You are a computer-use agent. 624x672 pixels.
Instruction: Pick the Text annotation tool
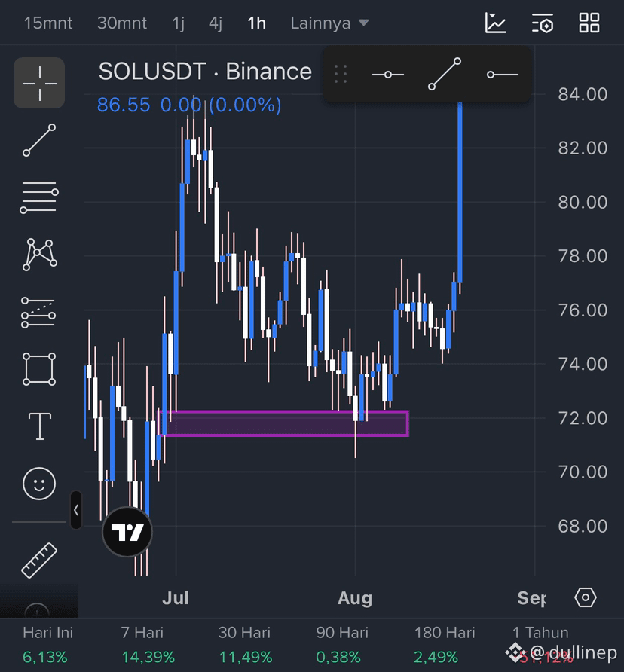[39, 426]
